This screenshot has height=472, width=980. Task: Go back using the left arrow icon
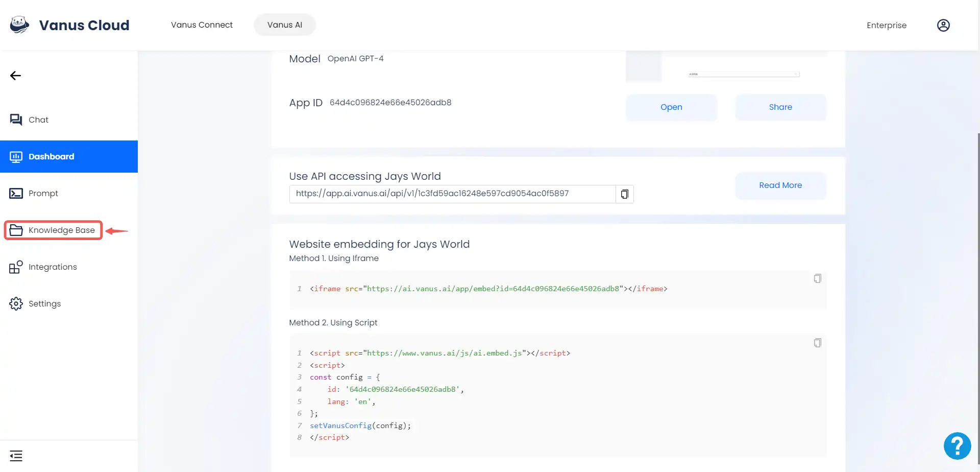(x=15, y=76)
